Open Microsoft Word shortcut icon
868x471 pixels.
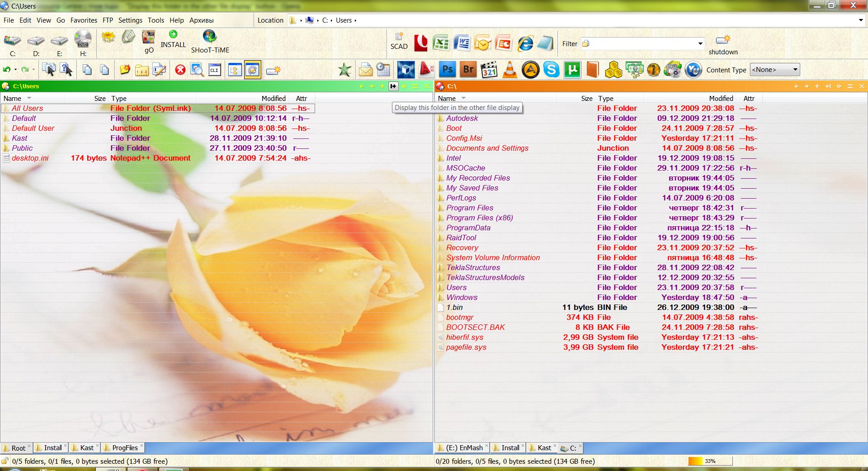tap(462, 43)
